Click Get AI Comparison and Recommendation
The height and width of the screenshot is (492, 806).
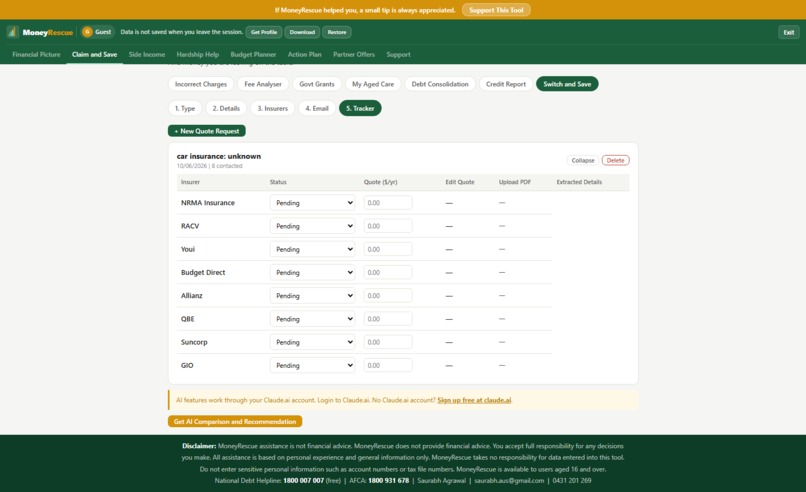(x=235, y=421)
